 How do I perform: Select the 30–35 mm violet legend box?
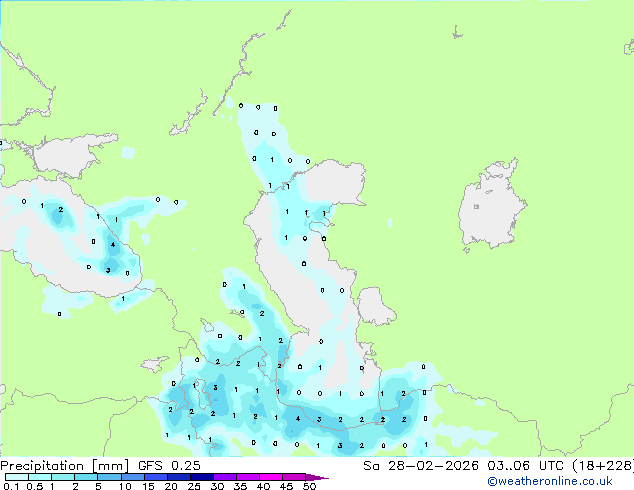click(224, 477)
